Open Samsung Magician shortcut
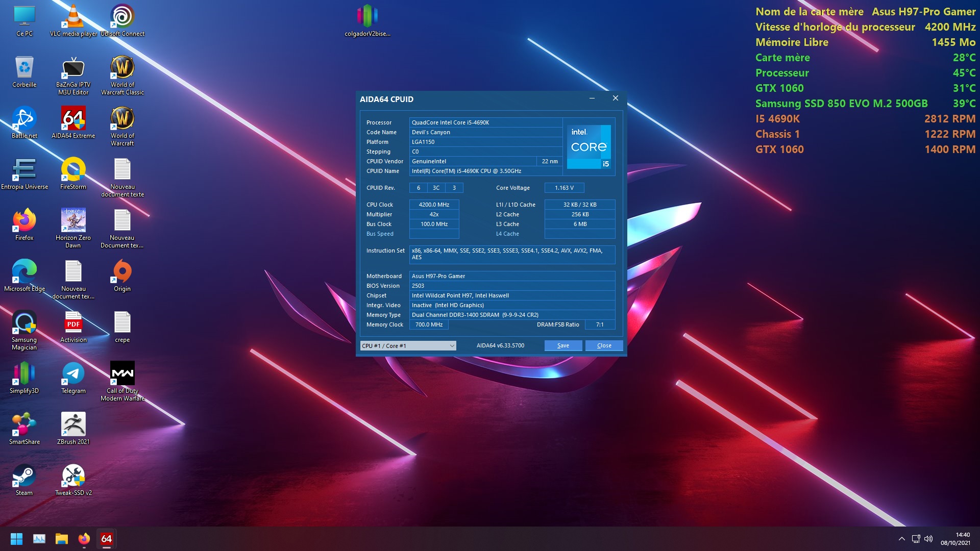The image size is (980, 551). (x=24, y=330)
